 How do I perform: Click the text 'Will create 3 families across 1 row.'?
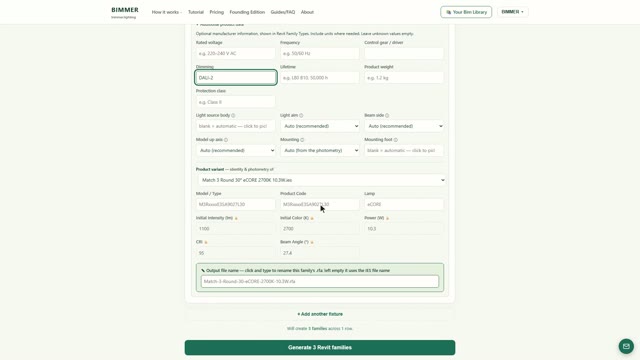[320, 329]
